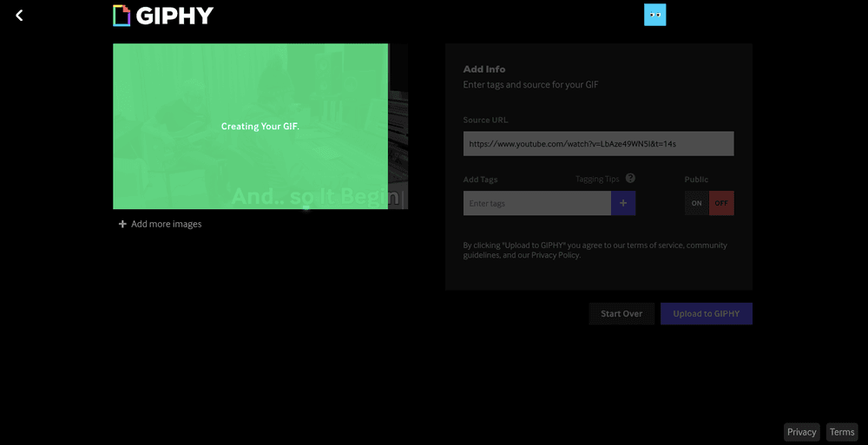This screenshot has width=868, height=445.
Task: Click 'Enter tags and source for your GIF'
Action: click(531, 85)
